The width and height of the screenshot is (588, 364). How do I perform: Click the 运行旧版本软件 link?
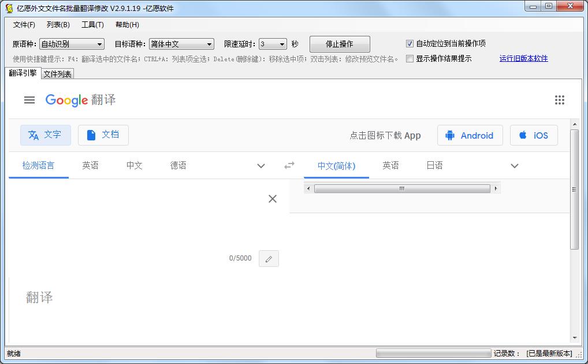point(523,58)
